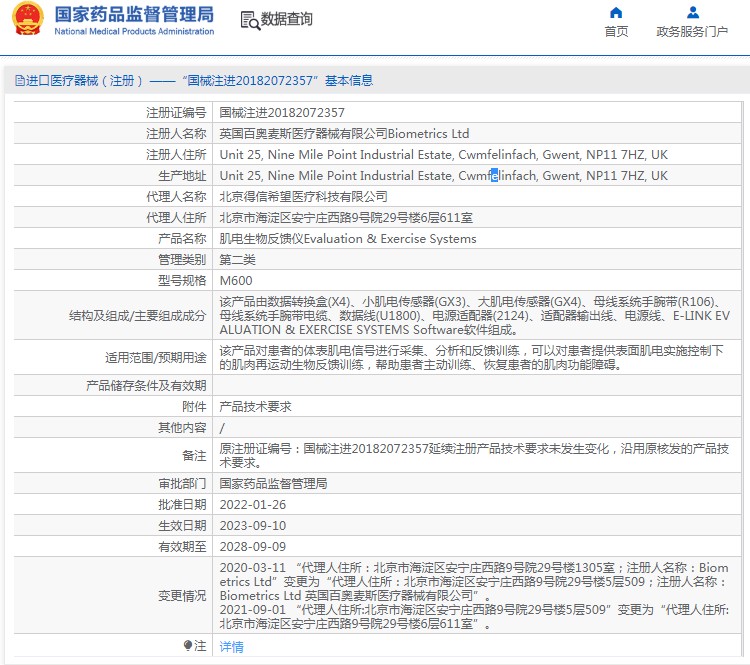750x665 pixels.
Task: Click the 其他内容 row label
Action: point(182,428)
